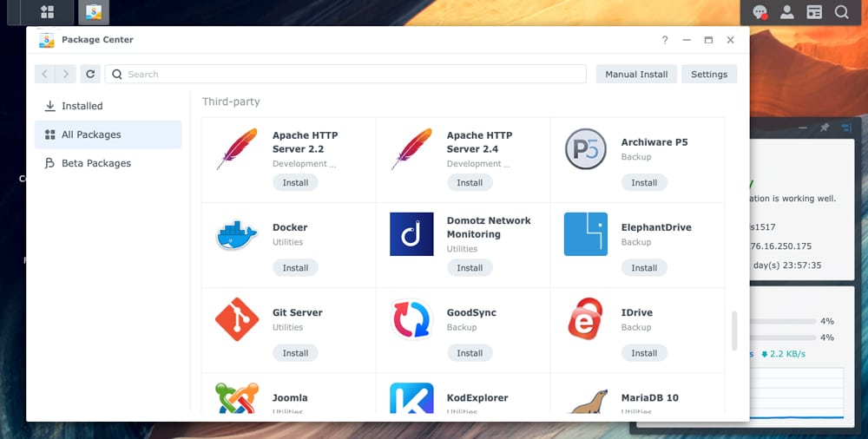Open the Archiware P5 package title
868x439 pixels.
[654, 142]
